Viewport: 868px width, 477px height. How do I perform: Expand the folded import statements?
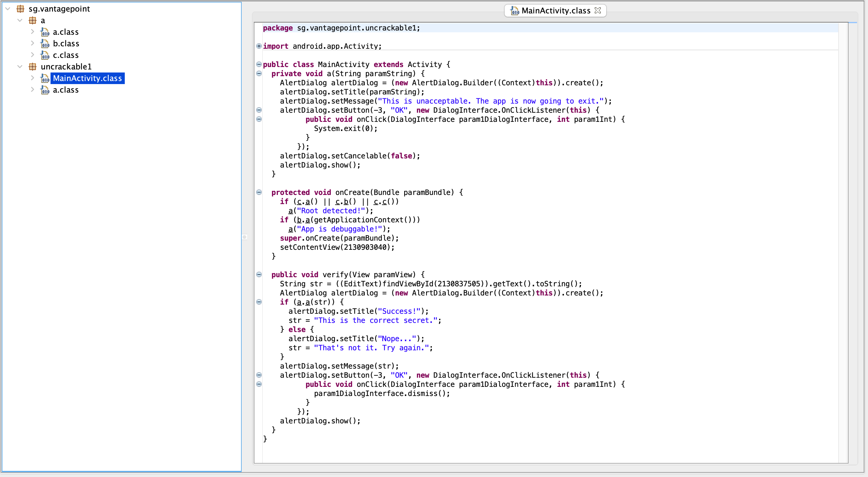[259, 46]
